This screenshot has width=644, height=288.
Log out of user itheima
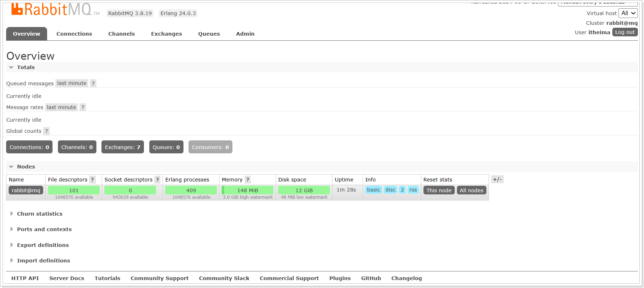tap(625, 32)
